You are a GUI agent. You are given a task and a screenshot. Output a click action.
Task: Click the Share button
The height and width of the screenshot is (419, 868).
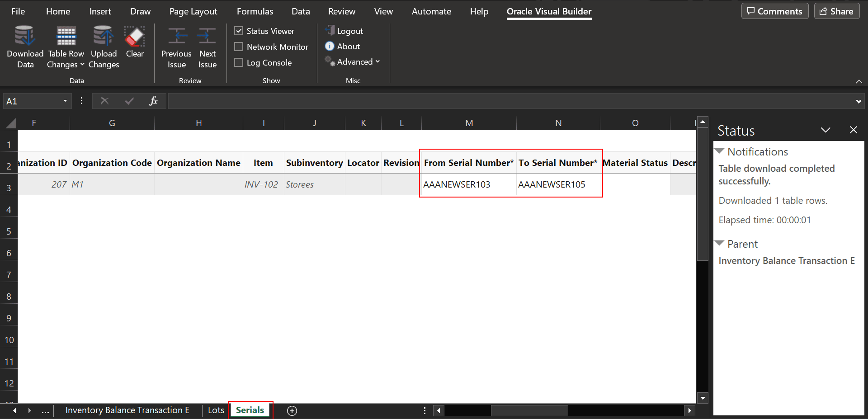pos(836,11)
